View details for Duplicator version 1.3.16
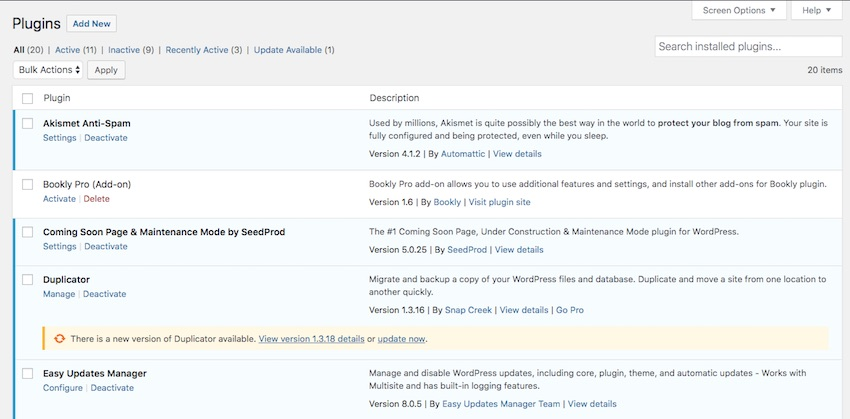 coord(524,310)
